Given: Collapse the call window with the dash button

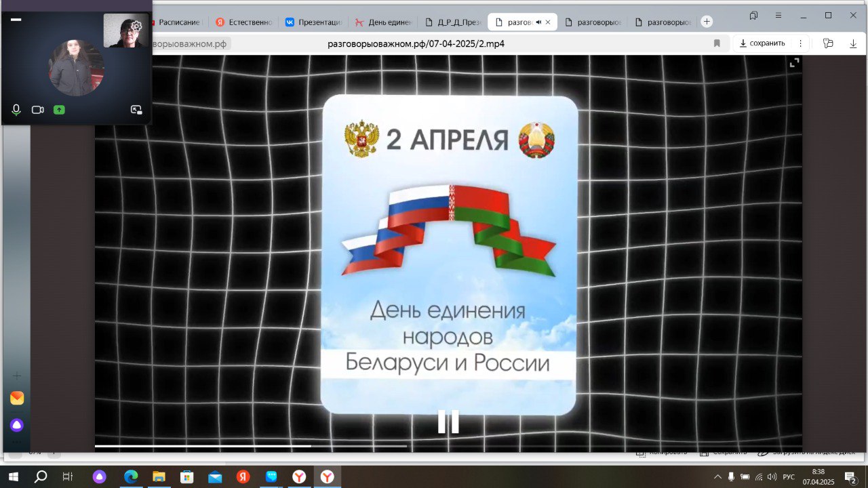Looking at the screenshot, I should (x=16, y=20).
